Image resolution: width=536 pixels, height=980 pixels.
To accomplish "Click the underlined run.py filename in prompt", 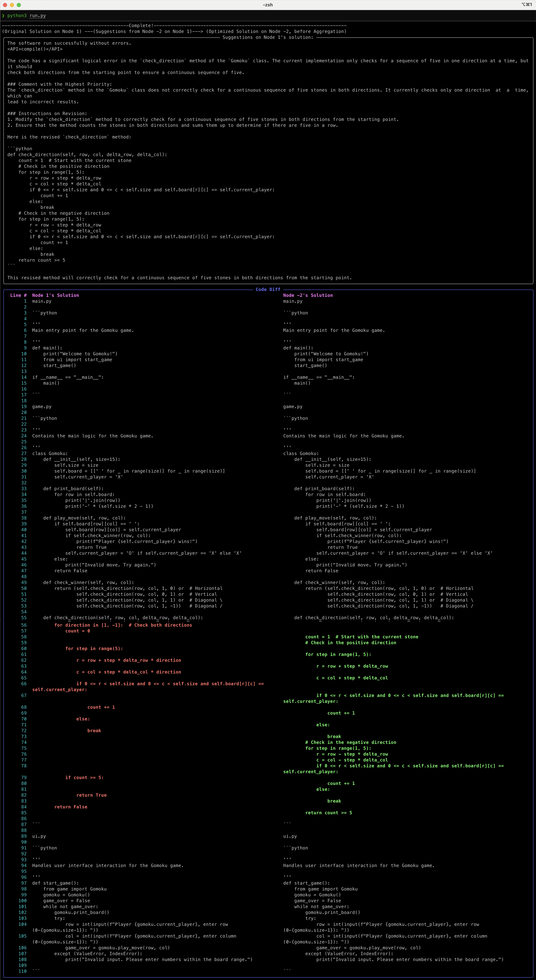I will 38,16.
